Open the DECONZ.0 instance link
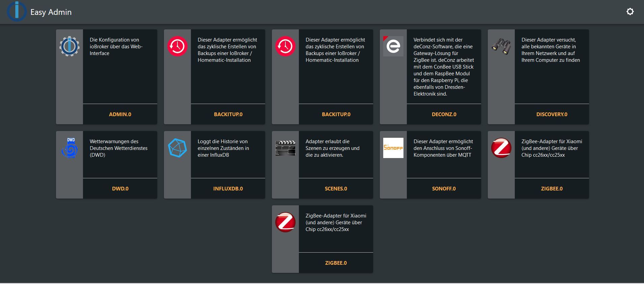The height and width of the screenshot is (284, 644). 444,114
